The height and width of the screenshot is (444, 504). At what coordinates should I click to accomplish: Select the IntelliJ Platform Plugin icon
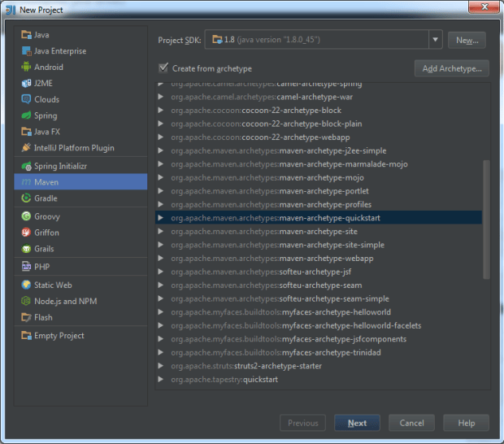click(x=26, y=147)
